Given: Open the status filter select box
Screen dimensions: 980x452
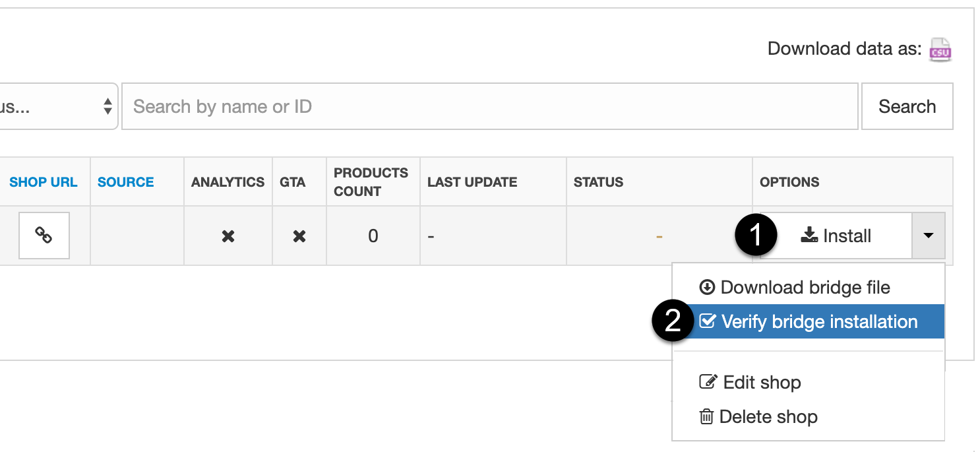Looking at the screenshot, I should point(59,106).
